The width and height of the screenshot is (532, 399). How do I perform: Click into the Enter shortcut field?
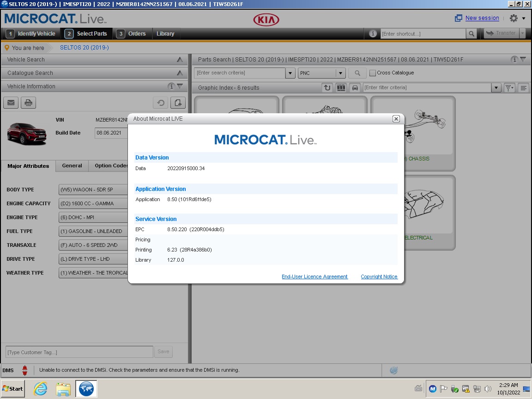pyautogui.click(x=423, y=34)
